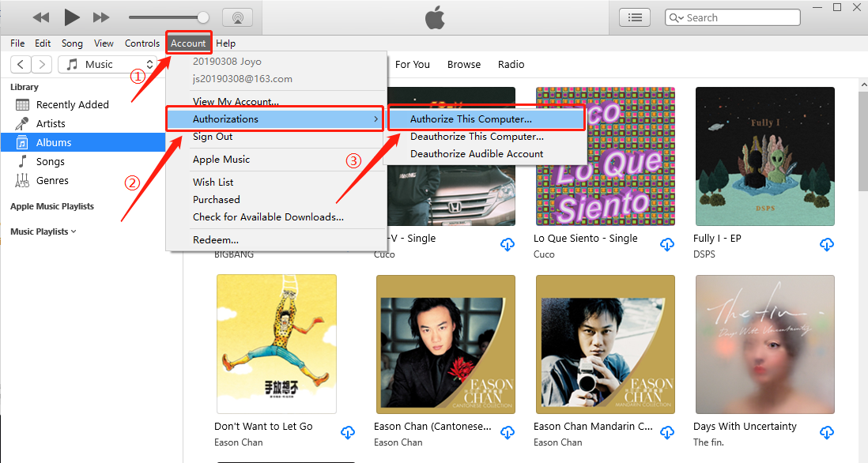
Task: Adjust the volume slider knob
Action: point(203,17)
